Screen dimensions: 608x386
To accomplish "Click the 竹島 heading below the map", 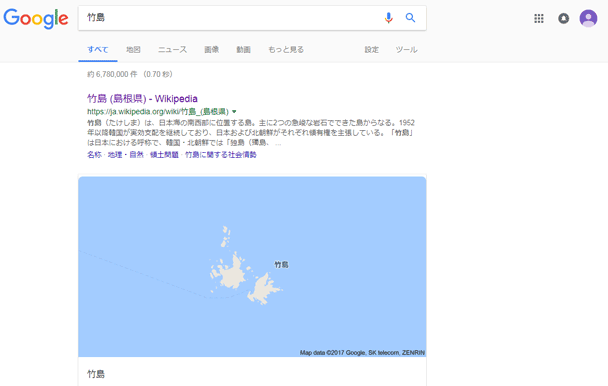I will point(96,374).
